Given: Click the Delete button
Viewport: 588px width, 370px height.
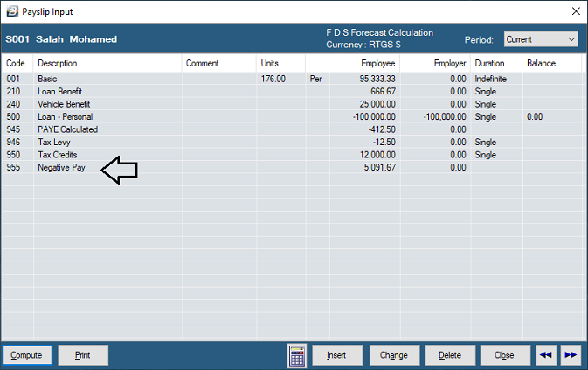Looking at the screenshot, I should [x=450, y=355].
